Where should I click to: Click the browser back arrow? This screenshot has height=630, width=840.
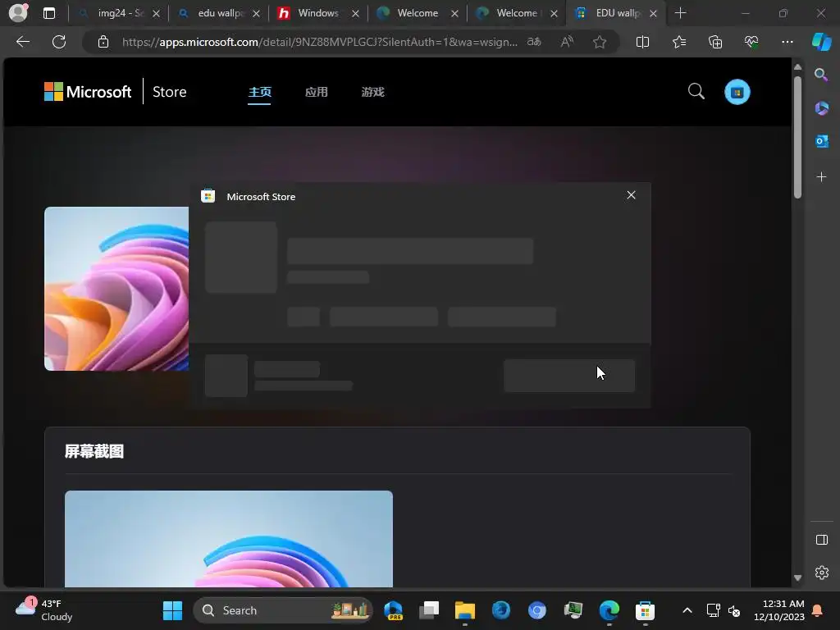click(x=22, y=42)
